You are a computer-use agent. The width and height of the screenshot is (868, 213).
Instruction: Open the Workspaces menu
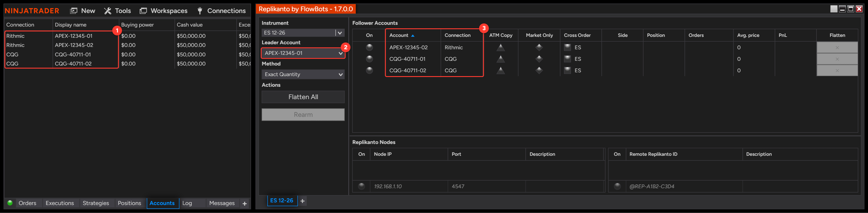coord(164,11)
